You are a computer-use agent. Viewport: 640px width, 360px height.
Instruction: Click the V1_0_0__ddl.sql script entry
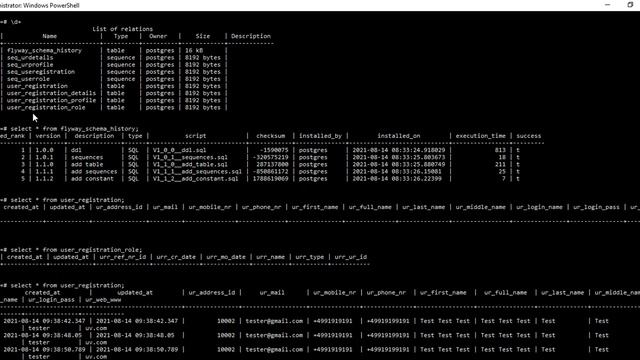pyautogui.click(x=179, y=150)
